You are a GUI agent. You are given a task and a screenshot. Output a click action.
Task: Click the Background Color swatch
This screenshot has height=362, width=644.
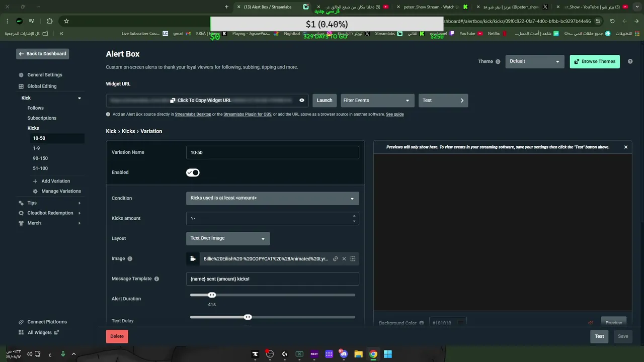coord(460,323)
